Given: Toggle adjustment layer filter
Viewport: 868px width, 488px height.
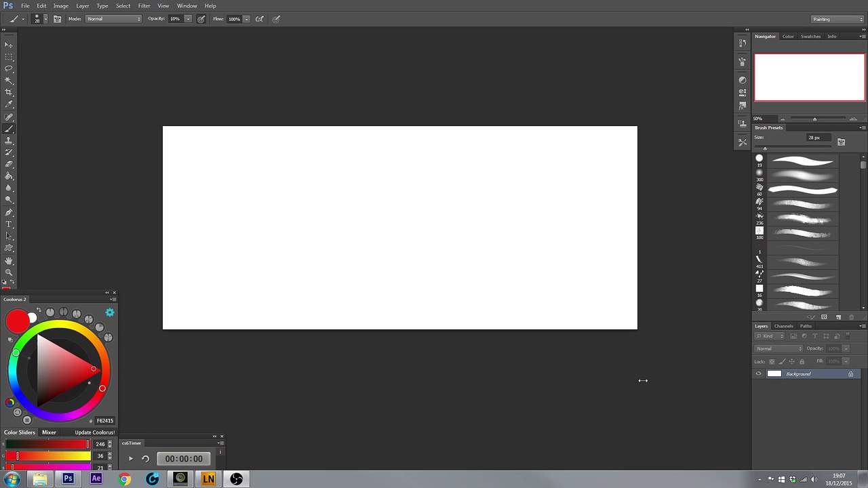Looking at the screenshot, I should [x=804, y=336].
